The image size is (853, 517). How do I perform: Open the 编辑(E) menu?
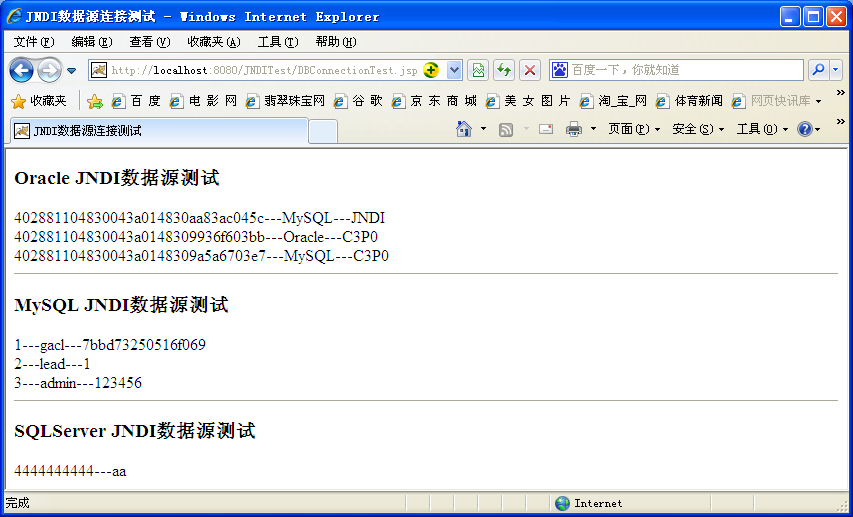(x=91, y=42)
